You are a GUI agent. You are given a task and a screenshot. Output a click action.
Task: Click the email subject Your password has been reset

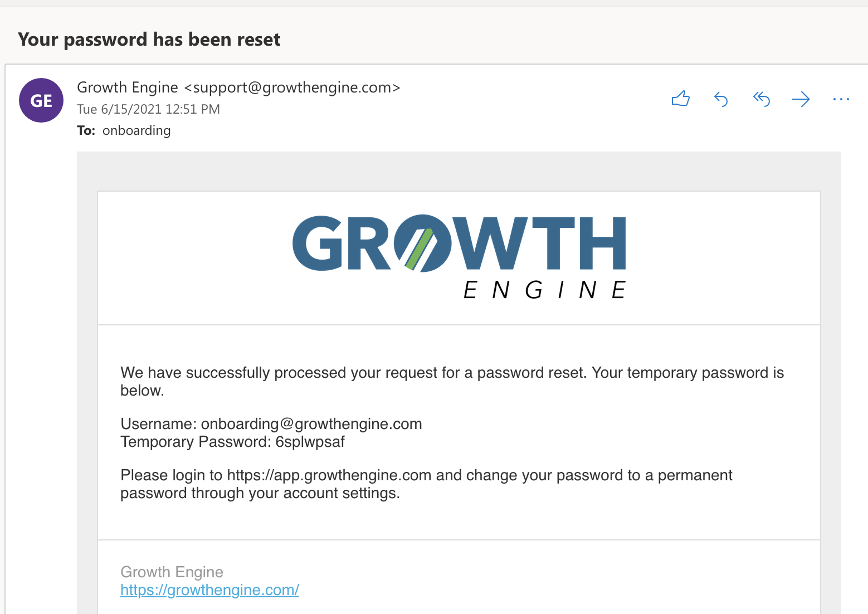149,40
